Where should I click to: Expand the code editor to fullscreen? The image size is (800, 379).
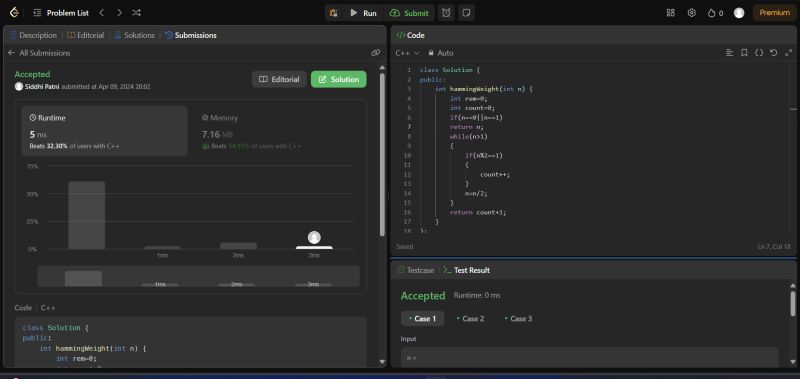(x=788, y=53)
